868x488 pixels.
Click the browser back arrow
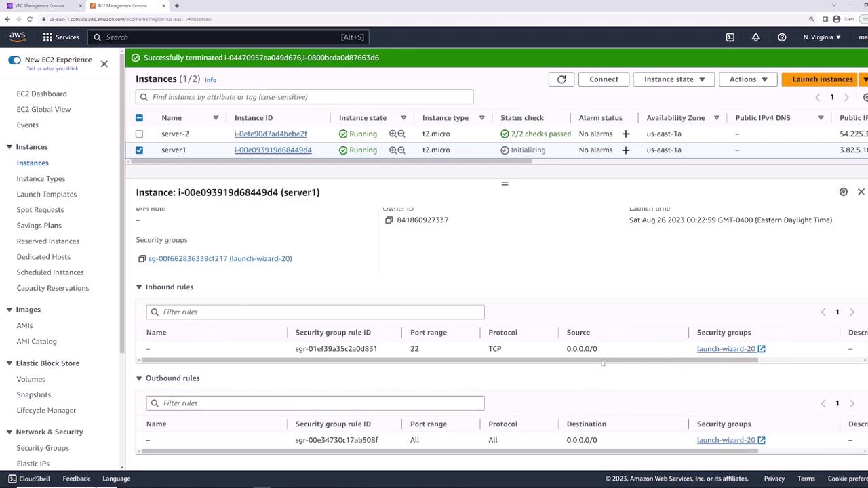pos(7,19)
